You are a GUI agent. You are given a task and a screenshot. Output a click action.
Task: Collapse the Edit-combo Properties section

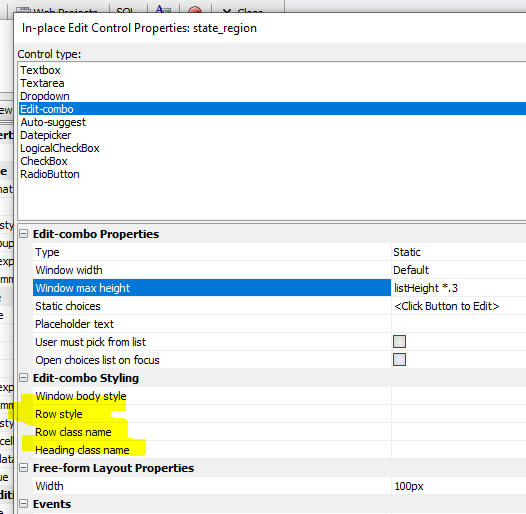(x=23, y=234)
